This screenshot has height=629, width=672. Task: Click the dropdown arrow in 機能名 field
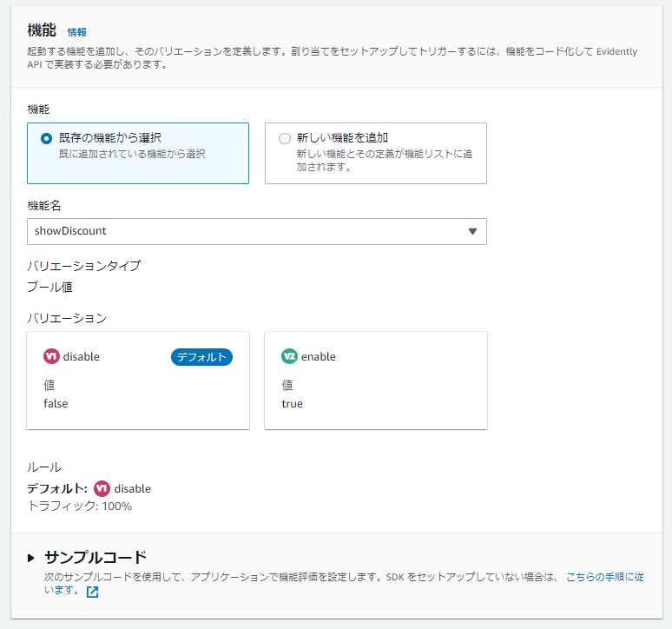tap(472, 231)
